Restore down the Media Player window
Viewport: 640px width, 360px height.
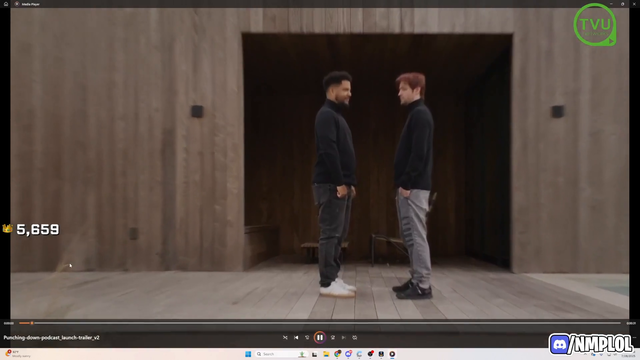coord(622,4)
